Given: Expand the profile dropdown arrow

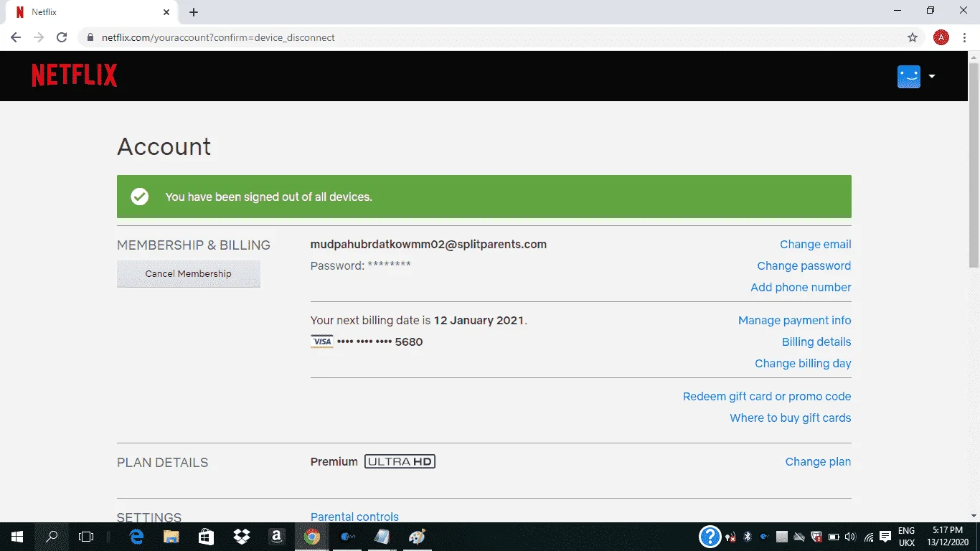Looking at the screenshot, I should (932, 76).
